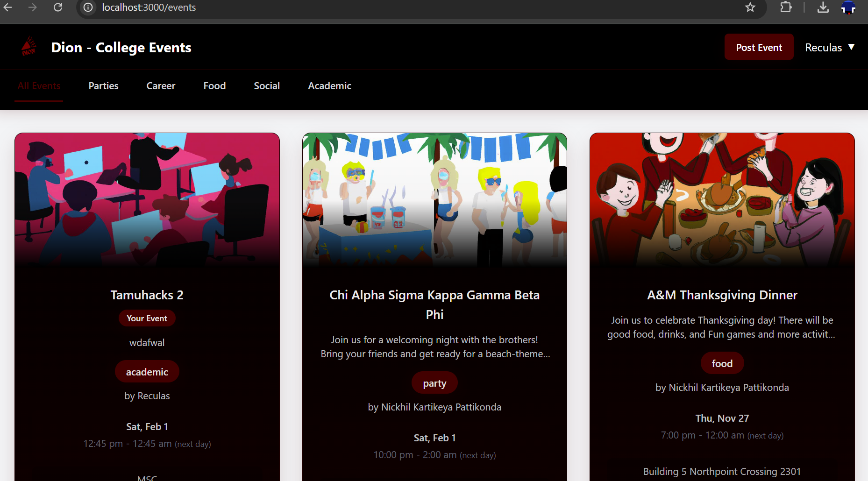Click A&M Thanksgiving Dinner title
868x481 pixels.
[722, 295]
